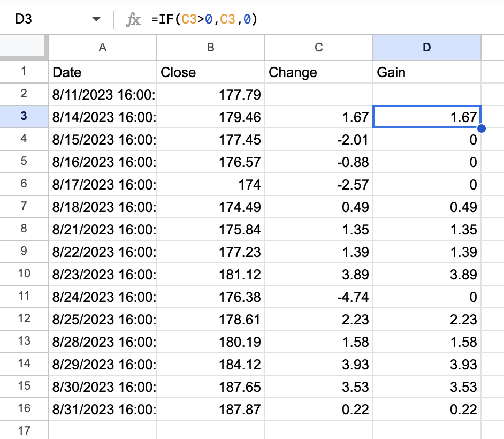
Task: Select Change cell showing -2.57
Action: pyautogui.click(x=318, y=185)
